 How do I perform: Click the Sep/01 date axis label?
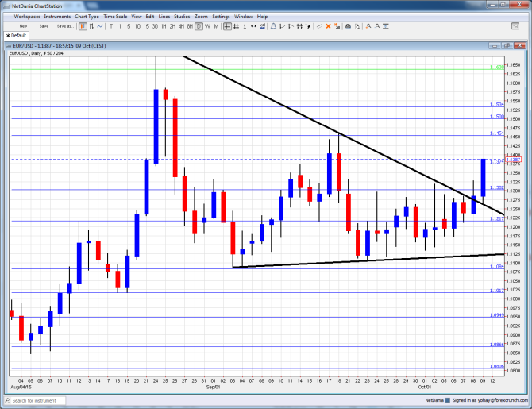214,387
